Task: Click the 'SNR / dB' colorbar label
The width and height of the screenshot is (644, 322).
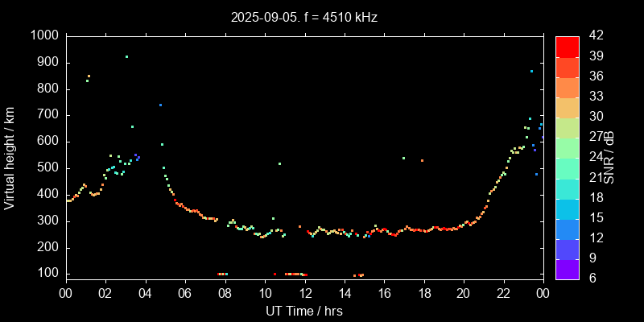Action: coord(610,156)
